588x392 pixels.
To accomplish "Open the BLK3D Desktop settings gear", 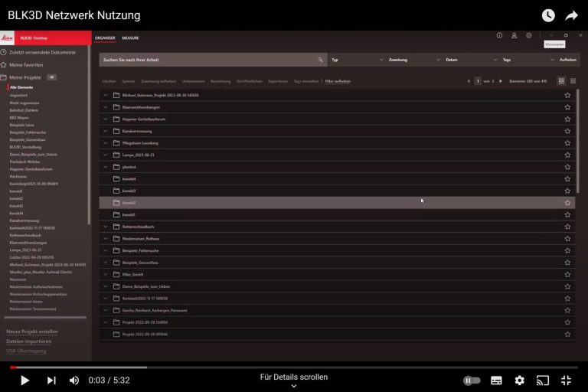I will click(529, 35).
